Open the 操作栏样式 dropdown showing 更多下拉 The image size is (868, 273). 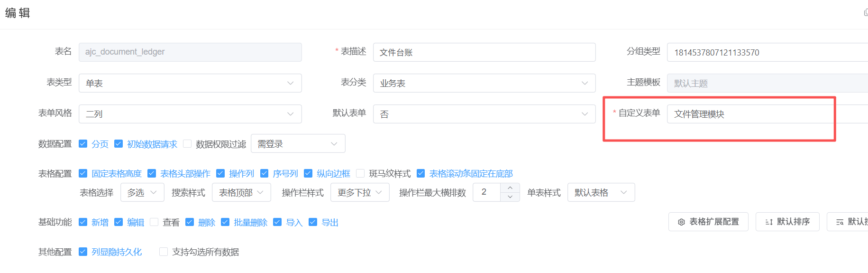pos(359,192)
